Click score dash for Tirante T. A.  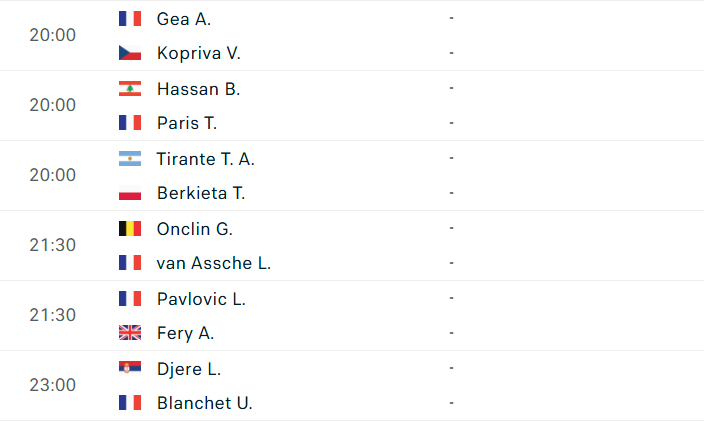click(452, 158)
